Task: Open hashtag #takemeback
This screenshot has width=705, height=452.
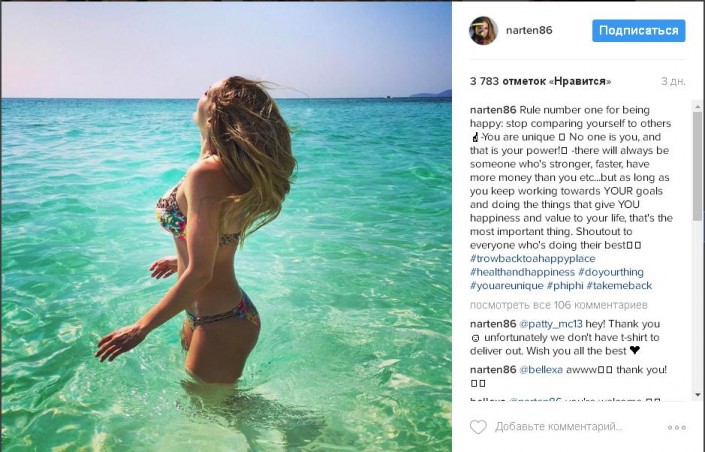Action: point(619,286)
